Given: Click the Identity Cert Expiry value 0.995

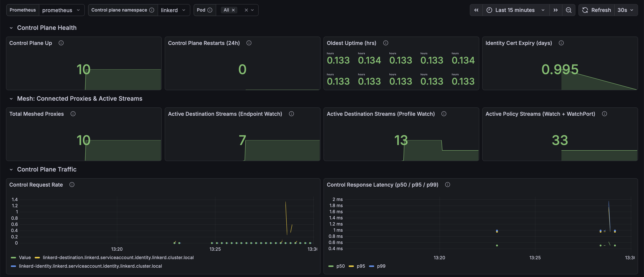Looking at the screenshot, I should tap(560, 69).
